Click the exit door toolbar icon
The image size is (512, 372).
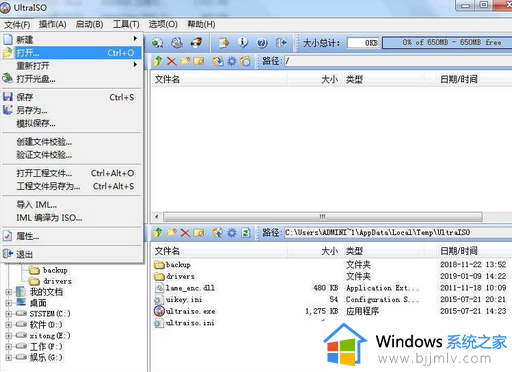pyautogui.click(x=281, y=43)
